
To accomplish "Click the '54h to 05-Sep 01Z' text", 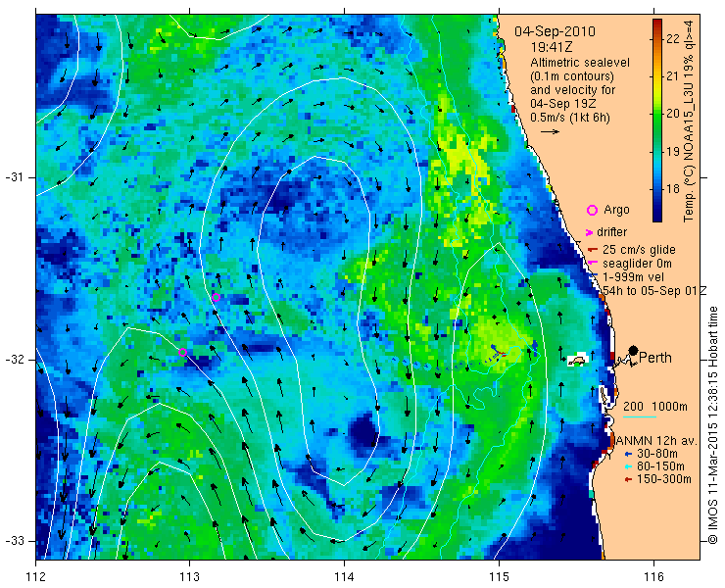I will pos(654,290).
